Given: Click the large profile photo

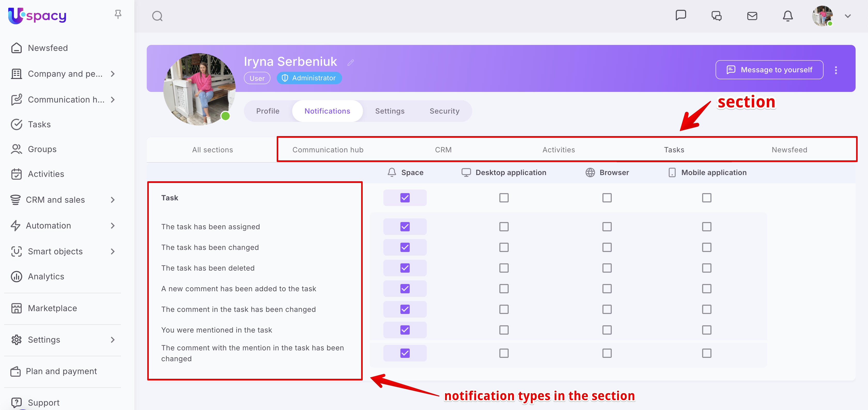Looking at the screenshot, I should pyautogui.click(x=199, y=89).
